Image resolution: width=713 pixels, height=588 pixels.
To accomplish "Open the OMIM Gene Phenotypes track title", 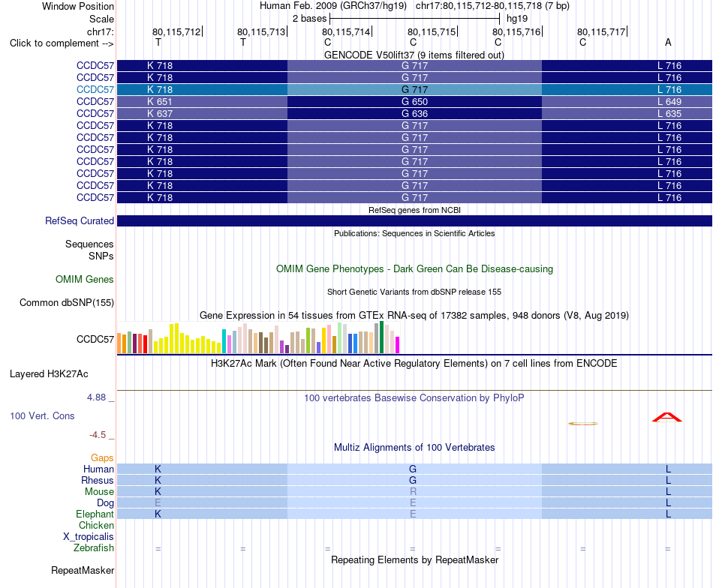I will coord(414,268).
